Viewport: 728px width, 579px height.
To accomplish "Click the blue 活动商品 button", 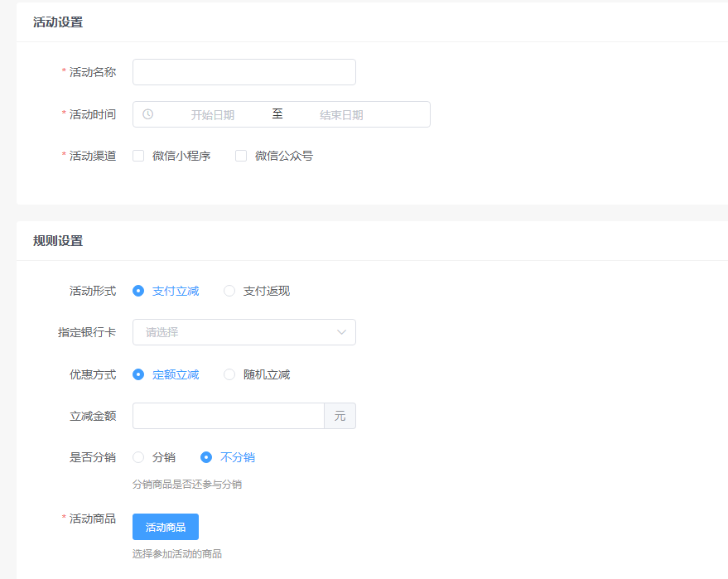I will click(x=166, y=527).
